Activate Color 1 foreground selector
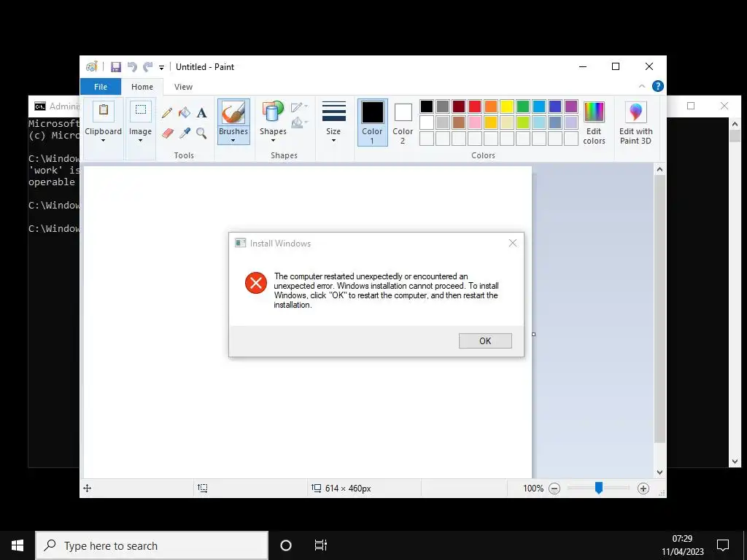747x560 pixels. (372, 122)
